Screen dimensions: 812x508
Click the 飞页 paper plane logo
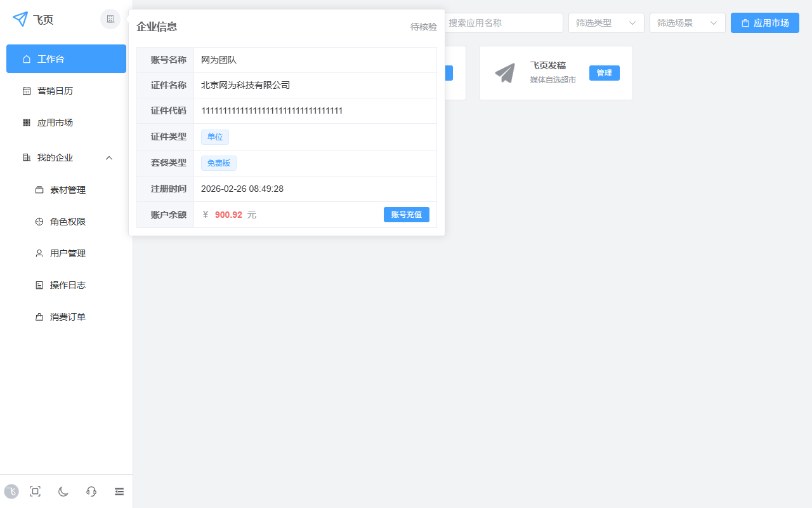coord(20,19)
